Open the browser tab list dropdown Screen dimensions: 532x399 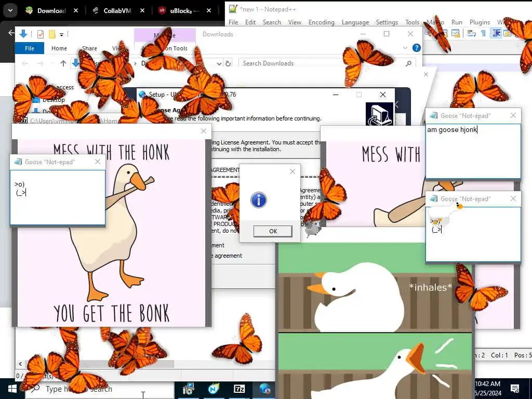(x=10, y=10)
